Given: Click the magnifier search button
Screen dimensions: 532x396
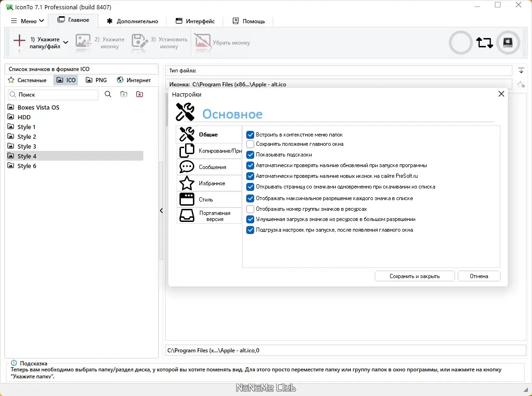Looking at the screenshot, I should click(x=108, y=94).
